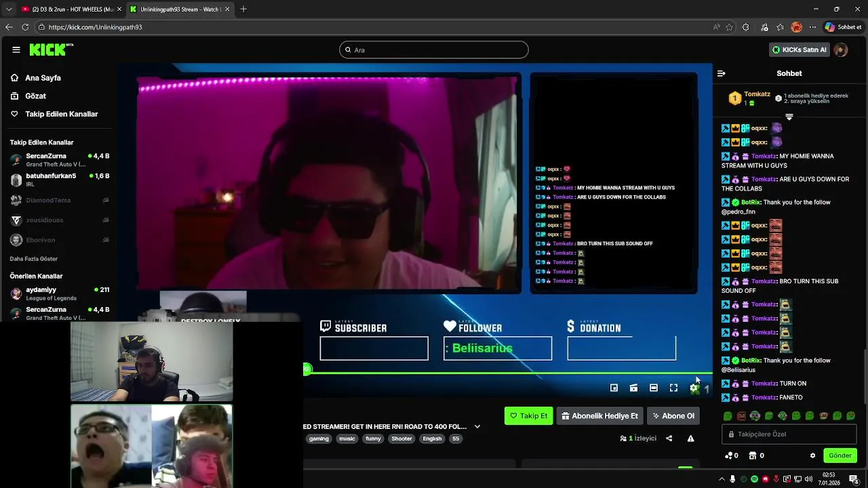Screen dimensions: 868x488
Task: Click the Abone Ol subscribe button
Action: [673, 415]
